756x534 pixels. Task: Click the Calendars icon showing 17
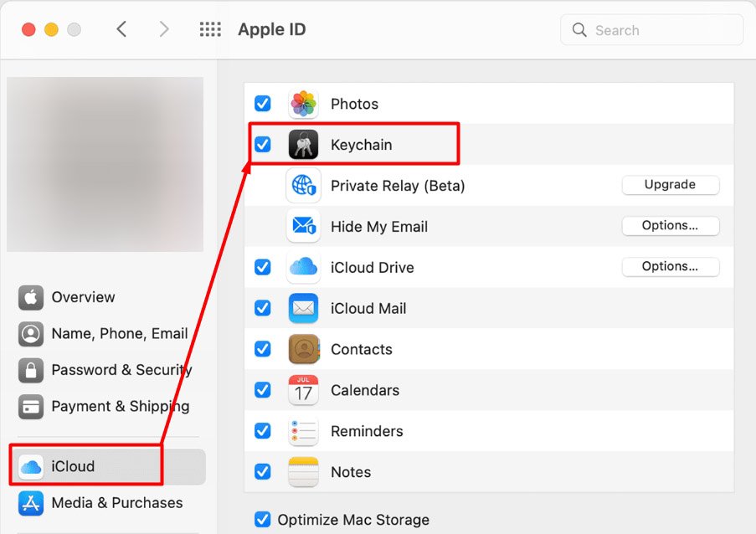[303, 390]
